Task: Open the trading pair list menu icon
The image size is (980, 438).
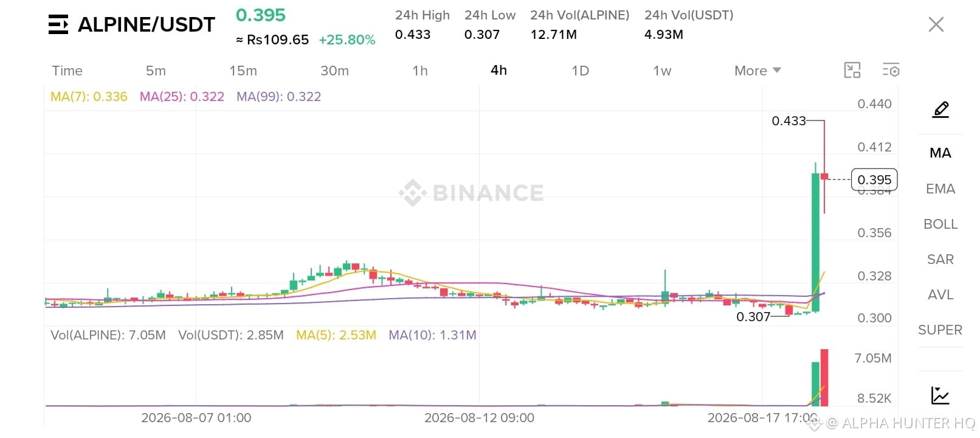Action: point(58,24)
